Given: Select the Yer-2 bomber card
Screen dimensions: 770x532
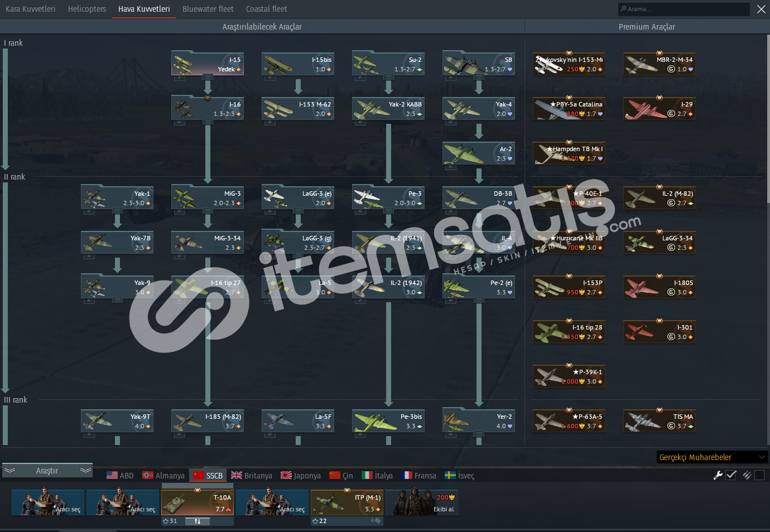Looking at the screenshot, I should pos(479,422).
